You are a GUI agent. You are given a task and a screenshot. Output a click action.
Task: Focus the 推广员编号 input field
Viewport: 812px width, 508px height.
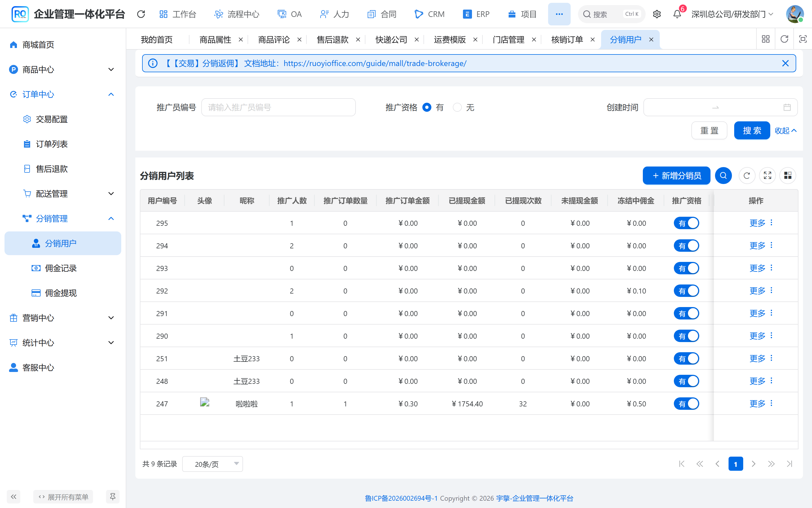[x=279, y=107]
